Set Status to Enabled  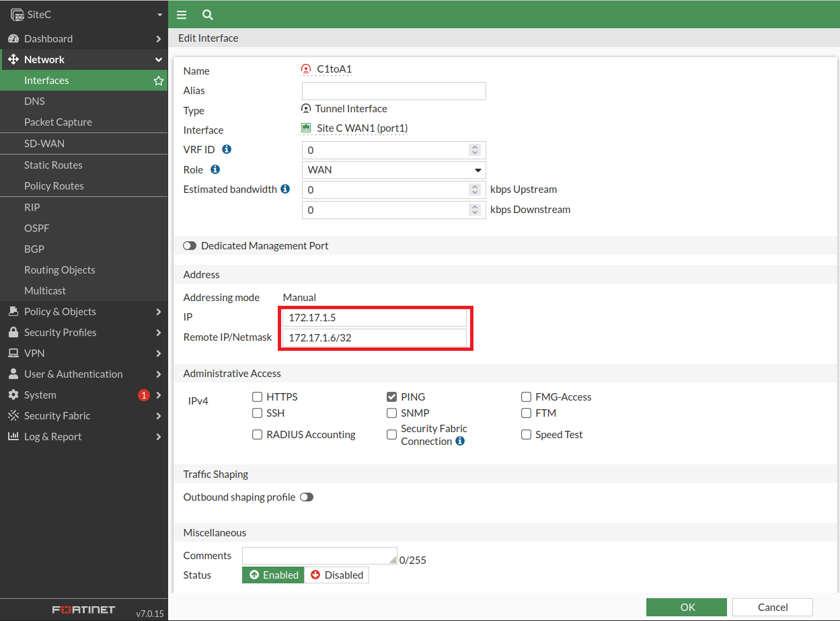point(273,575)
